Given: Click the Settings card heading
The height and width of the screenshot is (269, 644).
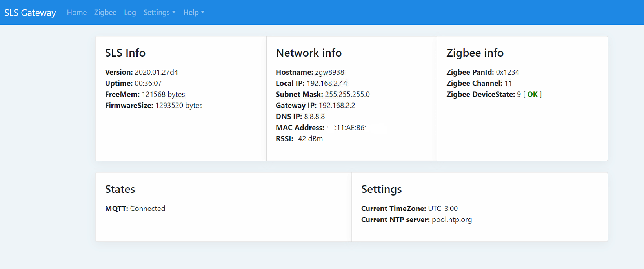Looking at the screenshot, I should pos(381,189).
